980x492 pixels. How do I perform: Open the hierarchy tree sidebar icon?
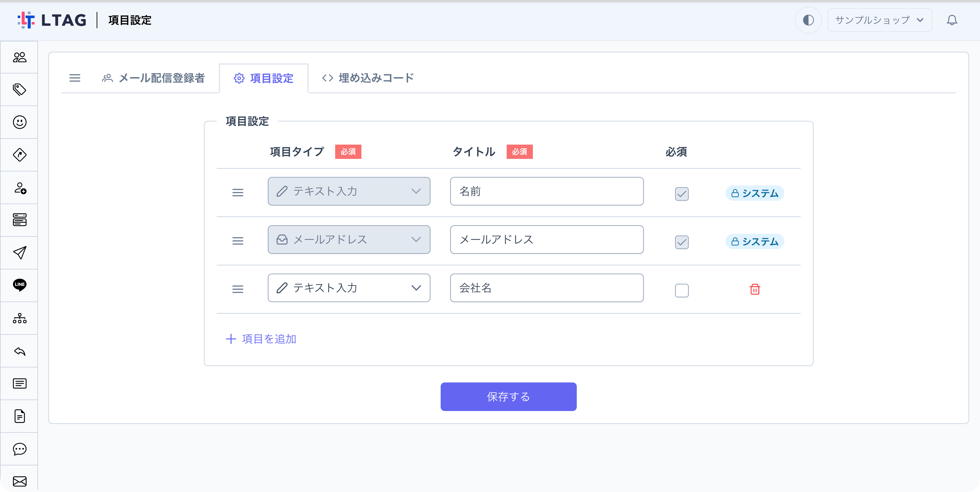tap(19, 318)
